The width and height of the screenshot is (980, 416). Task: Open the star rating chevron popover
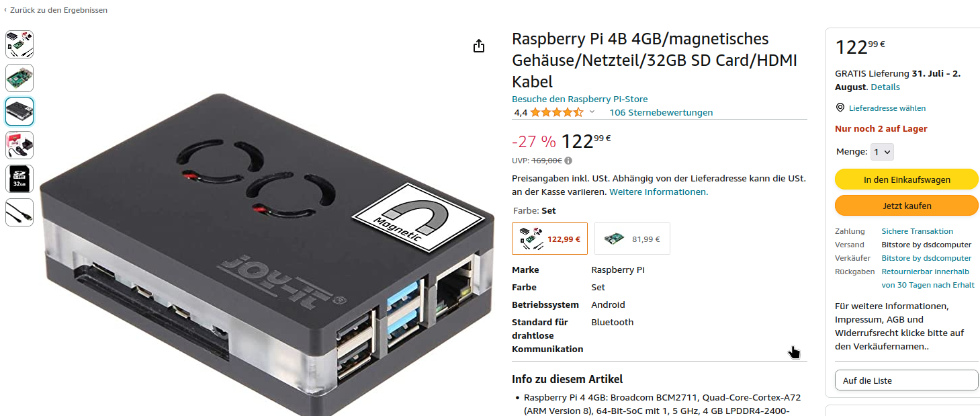[592, 112]
